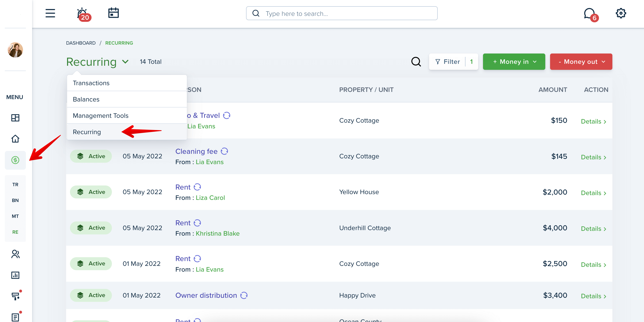Viewport: 644px width, 322px height.
Task: Click the user profile avatar
Action: (15, 50)
